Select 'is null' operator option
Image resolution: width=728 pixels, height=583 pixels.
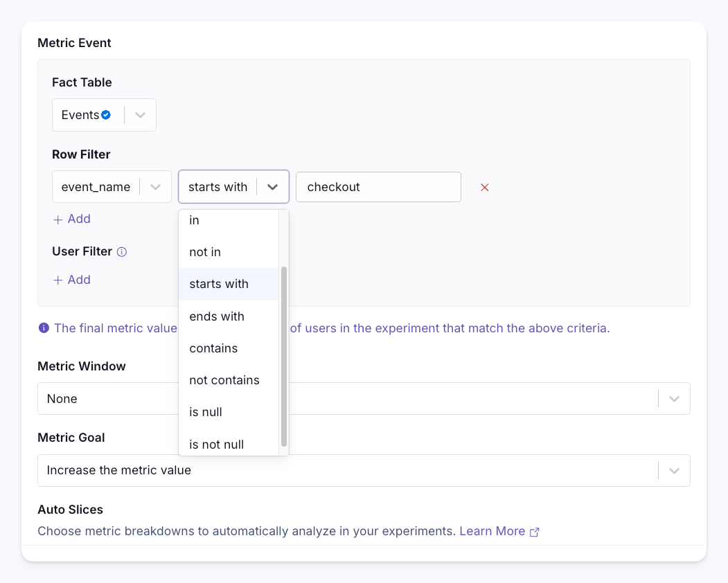[206, 412]
